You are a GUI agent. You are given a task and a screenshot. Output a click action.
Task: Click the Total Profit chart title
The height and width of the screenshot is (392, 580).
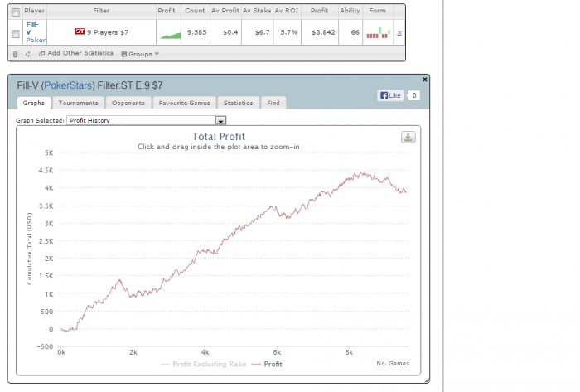pos(219,137)
